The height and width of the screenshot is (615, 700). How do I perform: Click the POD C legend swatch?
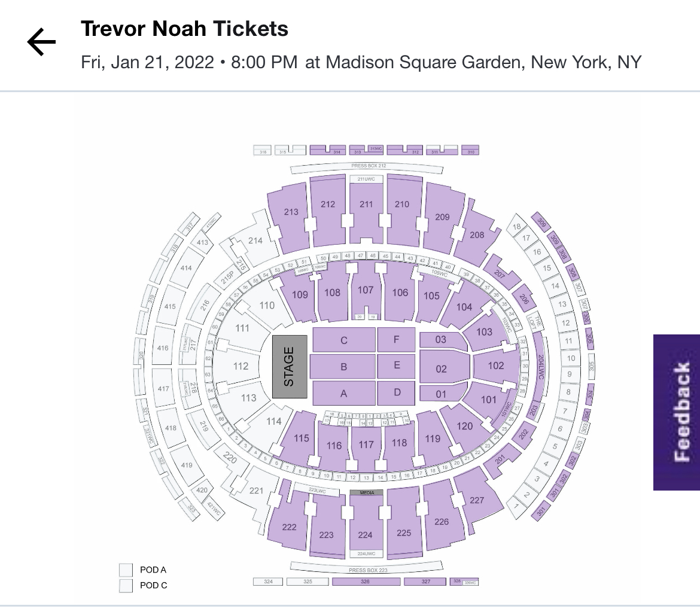point(126,585)
